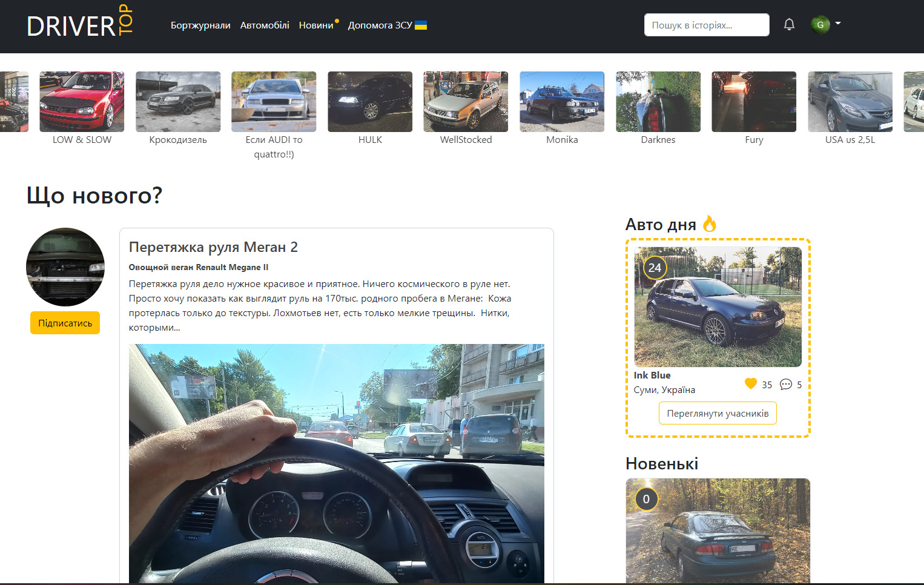
Task: Go to the Новини section
Action: click(316, 25)
